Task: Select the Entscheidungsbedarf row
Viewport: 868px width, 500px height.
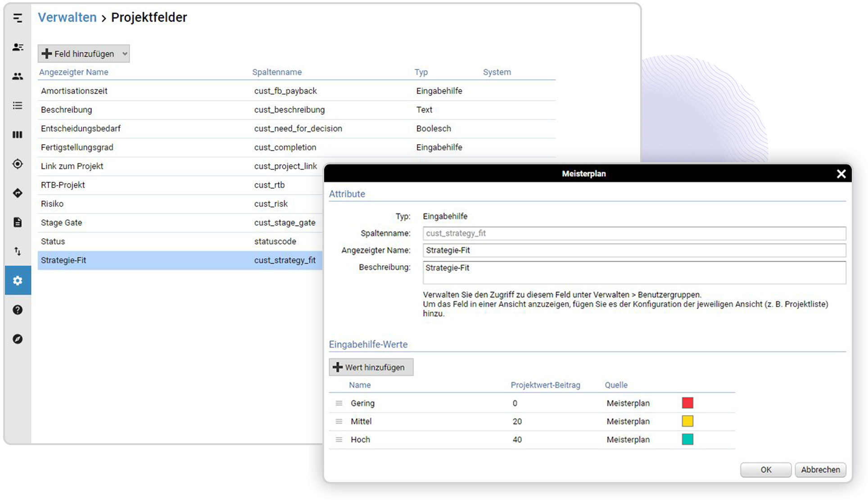Action: 297,129
